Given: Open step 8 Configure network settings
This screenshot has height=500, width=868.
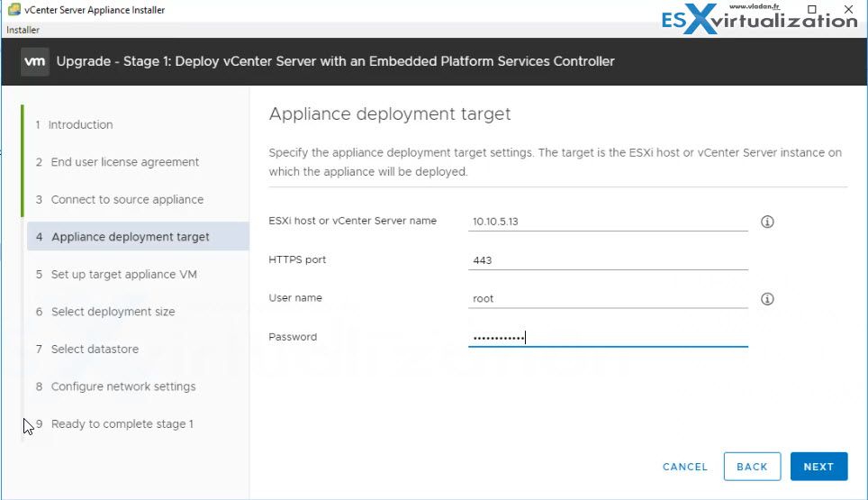Looking at the screenshot, I should point(115,386).
